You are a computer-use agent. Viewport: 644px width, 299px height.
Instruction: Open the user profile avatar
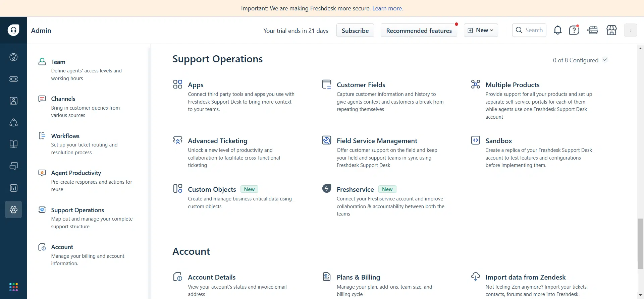[630, 30]
